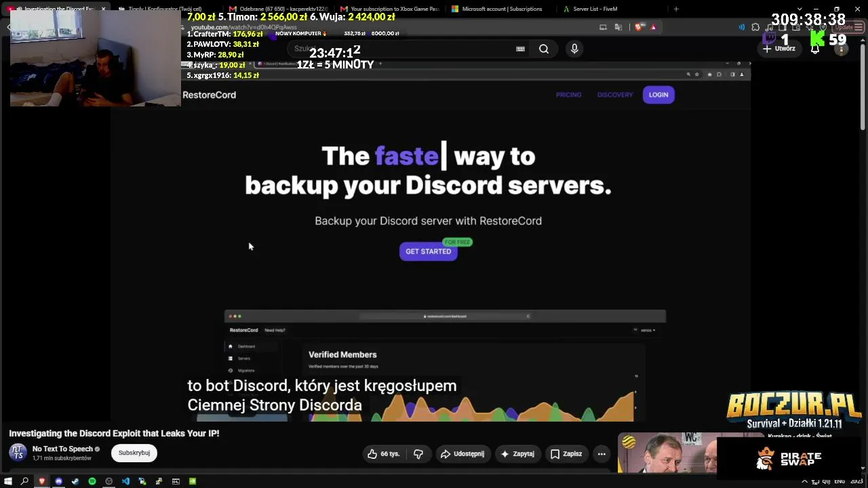
Task: Switch to the Gmail Odebrane tab
Action: tap(279, 9)
